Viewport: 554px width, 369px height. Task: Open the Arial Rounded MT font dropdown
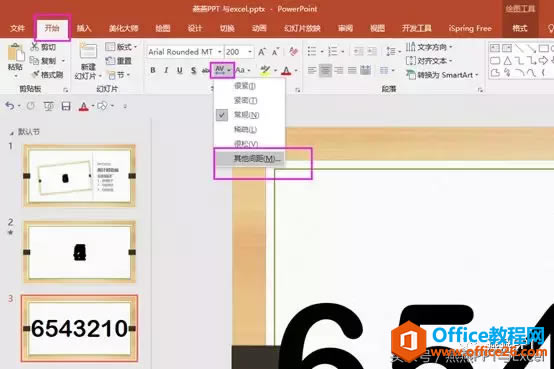[185, 52]
